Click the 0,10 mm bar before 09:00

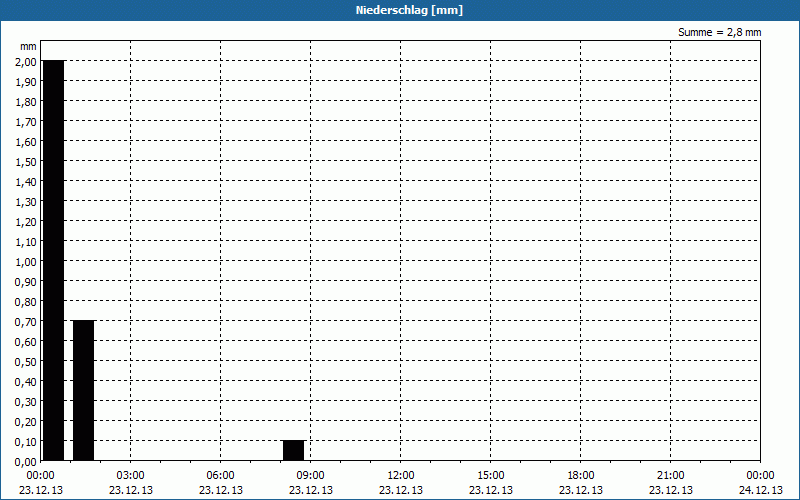coord(293,451)
